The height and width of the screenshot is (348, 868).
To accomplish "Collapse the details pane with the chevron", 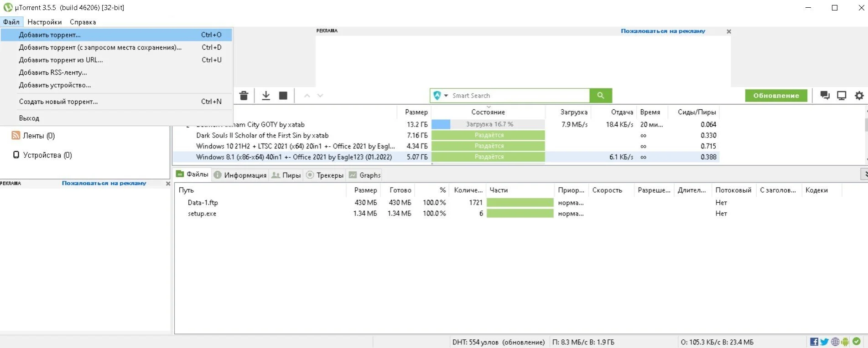I will [864, 174].
